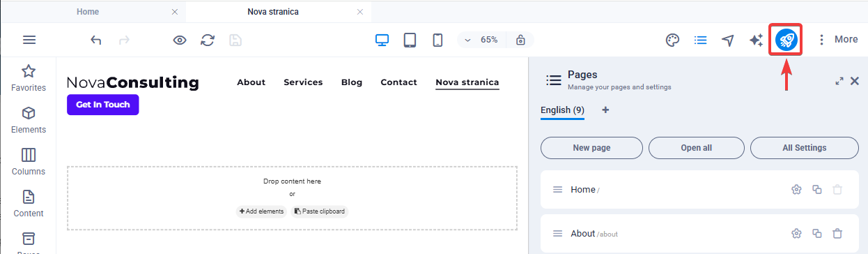
Task: Delete the About page
Action: point(837,234)
